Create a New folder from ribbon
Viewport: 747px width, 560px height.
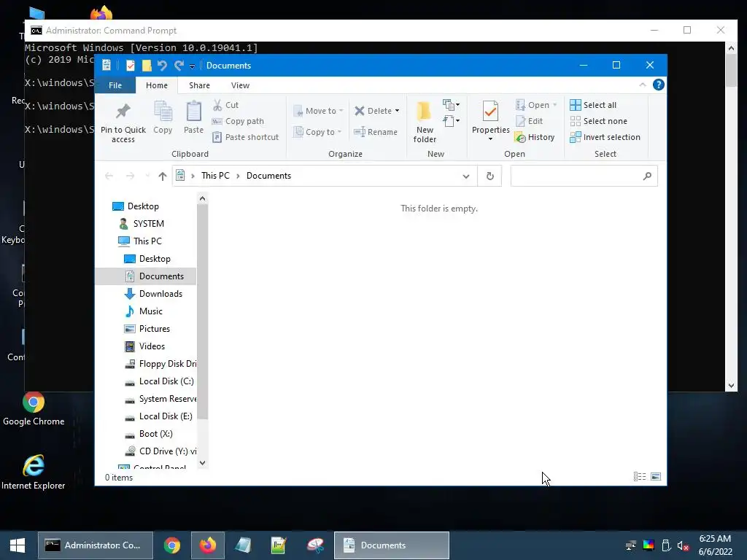click(x=424, y=122)
